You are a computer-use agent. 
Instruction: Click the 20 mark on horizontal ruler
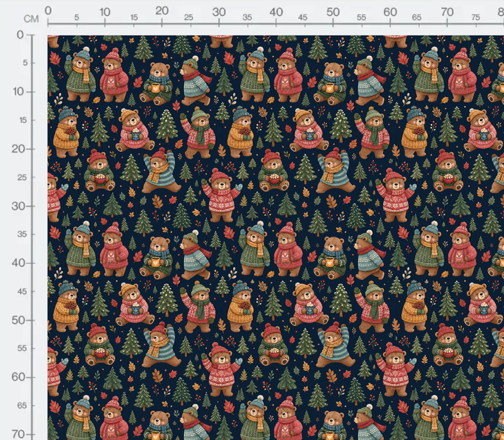click(162, 11)
